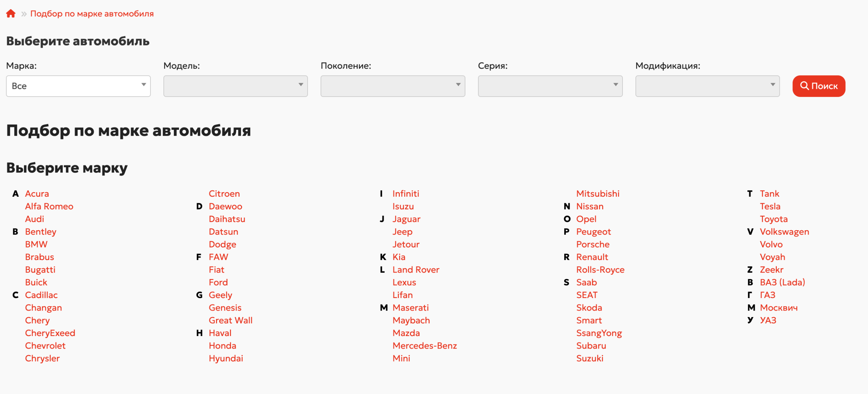
Task: Select the Москвич brand link
Action: (778, 308)
